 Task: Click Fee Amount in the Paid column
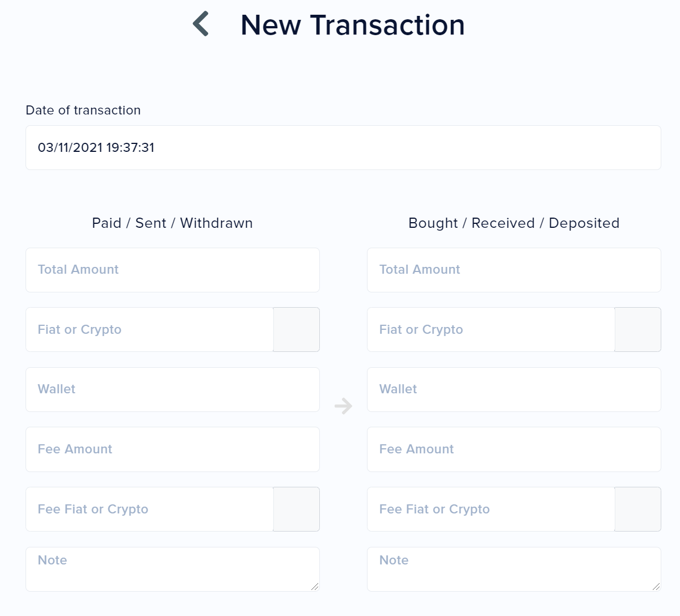coord(172,449)
